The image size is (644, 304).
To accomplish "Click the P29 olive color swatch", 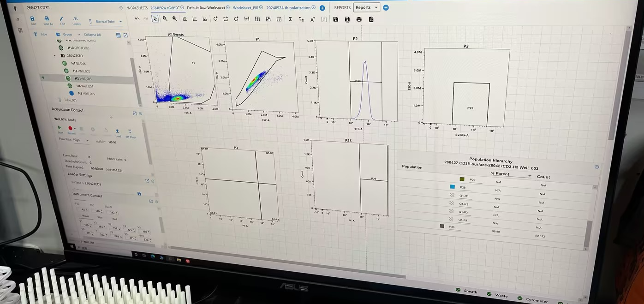I will pyautogui.click(x=462, y=179).
